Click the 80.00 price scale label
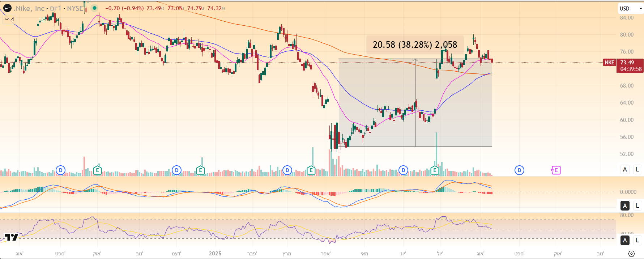 coord(627,35)
